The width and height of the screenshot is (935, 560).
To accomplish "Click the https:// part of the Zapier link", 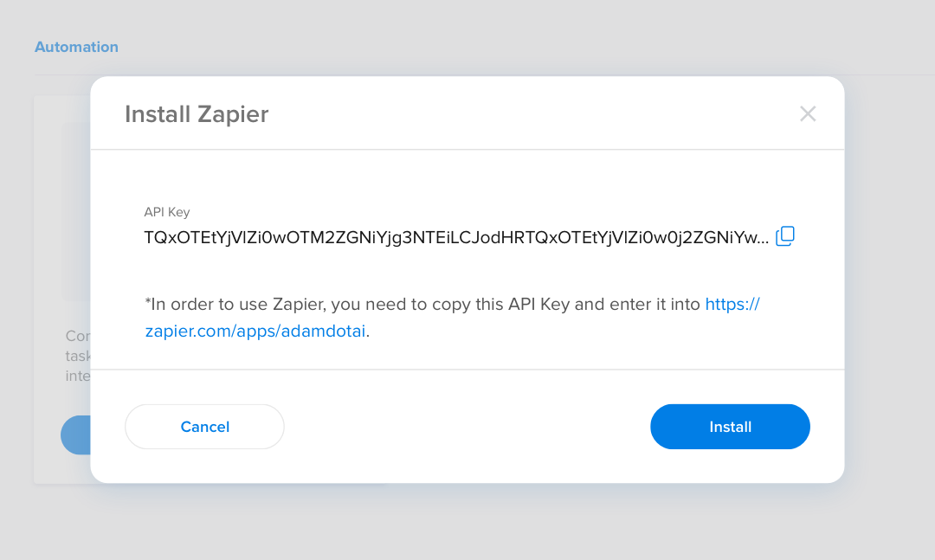I will [x=732, y=304].
